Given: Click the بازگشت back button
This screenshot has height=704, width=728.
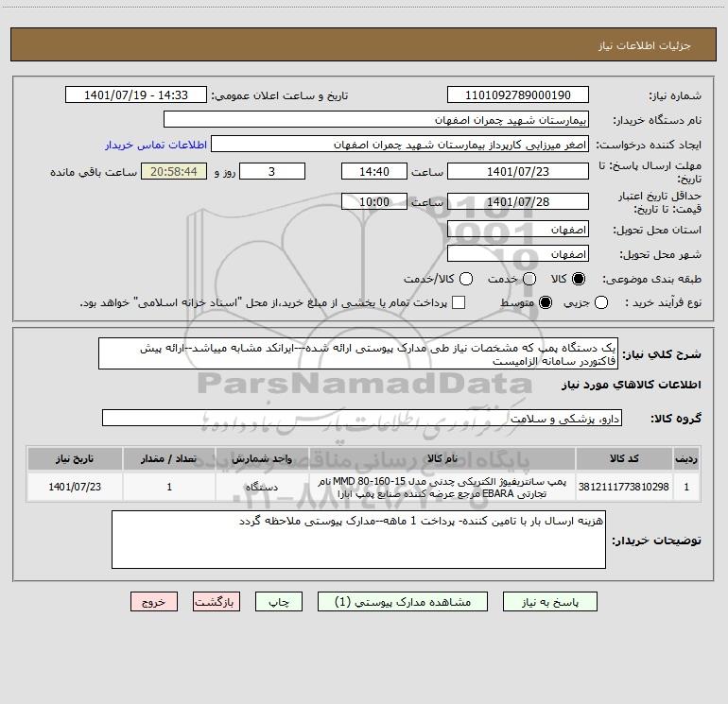Looking at the screenshot, I should tap(217, 602).
